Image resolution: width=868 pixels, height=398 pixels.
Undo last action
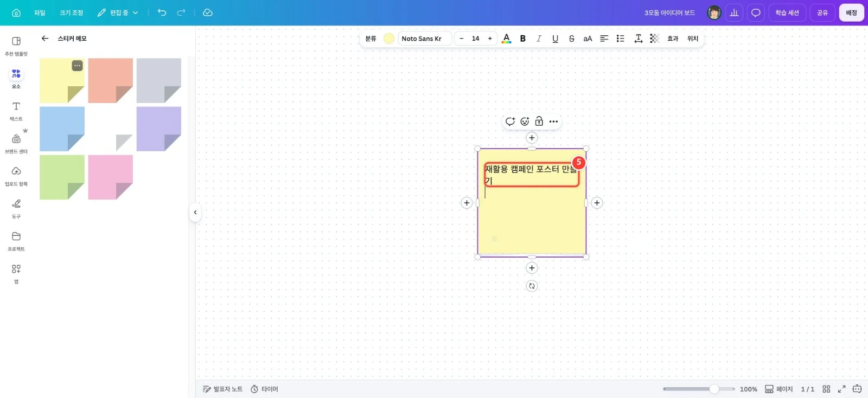coord(162,12)
